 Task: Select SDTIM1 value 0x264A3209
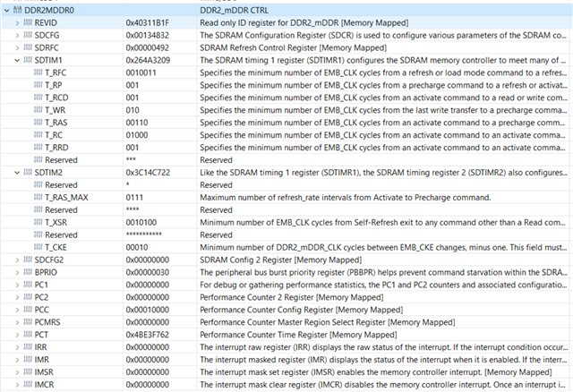(x=148, y=60)
